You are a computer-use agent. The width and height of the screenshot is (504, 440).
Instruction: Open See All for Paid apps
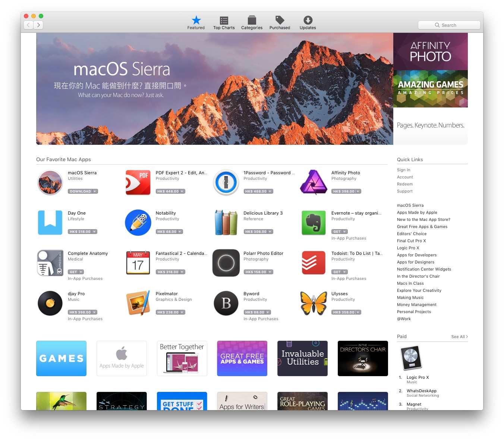coord(459,337)
